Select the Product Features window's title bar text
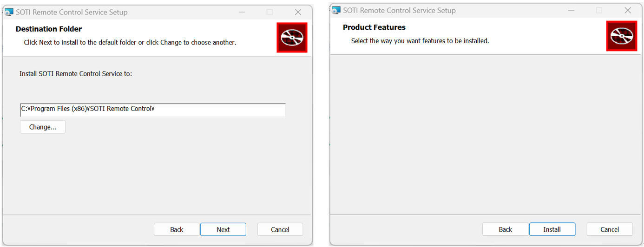This screenshot has height=247, width=644. 400,10
